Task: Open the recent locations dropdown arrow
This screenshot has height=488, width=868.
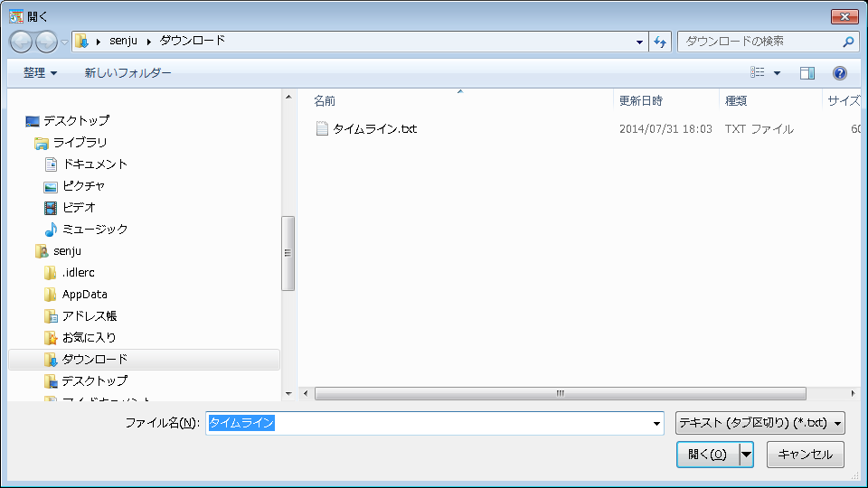Action: click(64, 42)
